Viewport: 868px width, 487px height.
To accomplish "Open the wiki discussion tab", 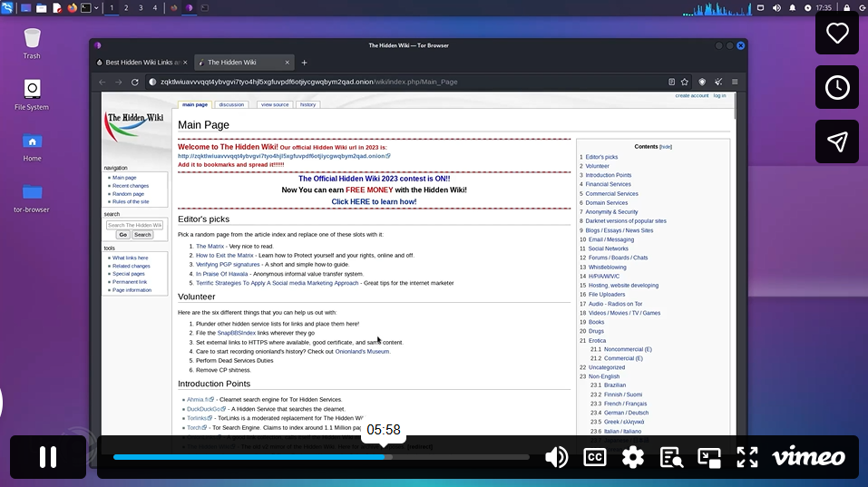I will coord(231,104).
